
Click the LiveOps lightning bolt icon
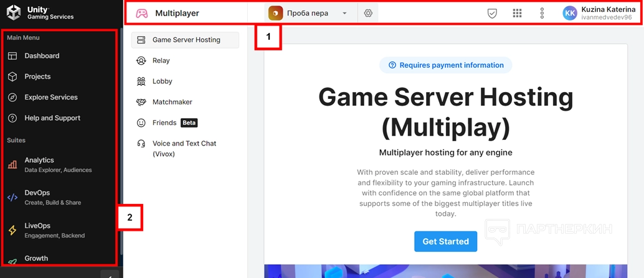[12, 230]
